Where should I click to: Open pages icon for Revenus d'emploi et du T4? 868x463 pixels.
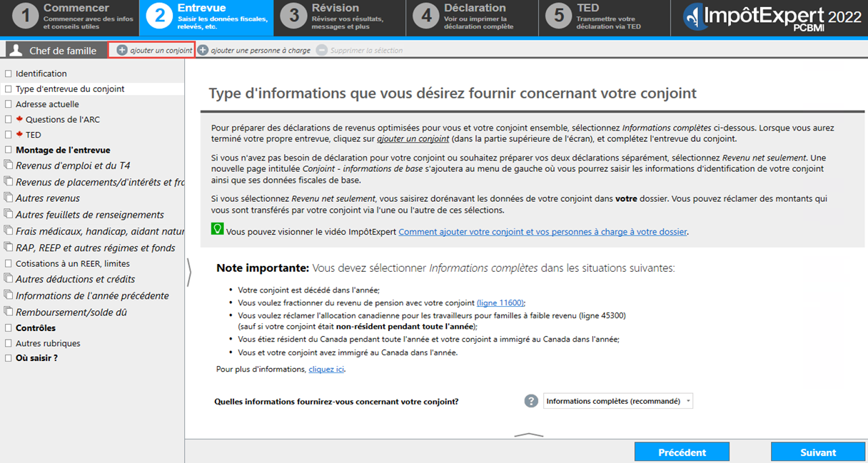point(9,166)
